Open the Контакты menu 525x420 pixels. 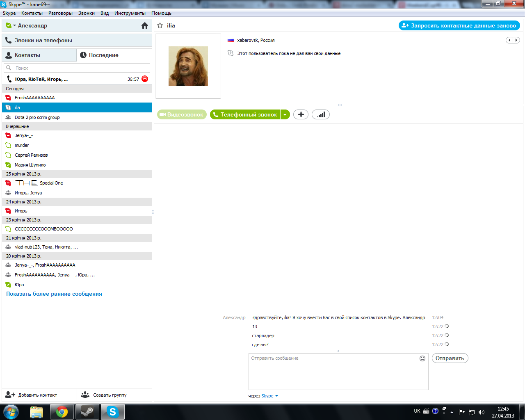32,13
